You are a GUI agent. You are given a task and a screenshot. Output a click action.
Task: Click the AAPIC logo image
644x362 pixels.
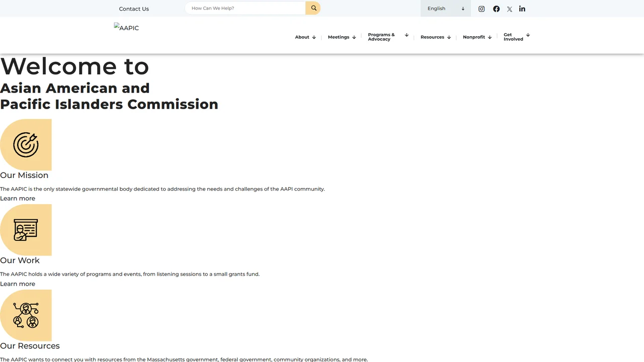(126, 28)
